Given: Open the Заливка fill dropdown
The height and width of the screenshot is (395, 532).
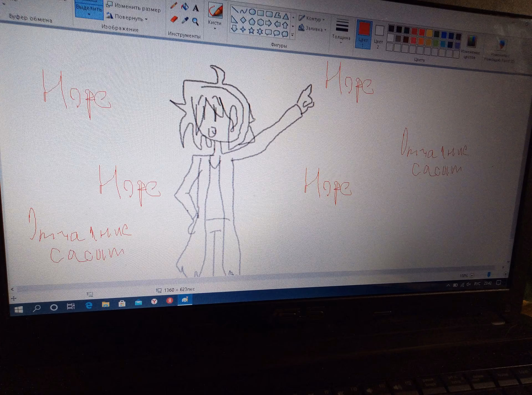Looking at the screenshot, I should tap(312, 28).
